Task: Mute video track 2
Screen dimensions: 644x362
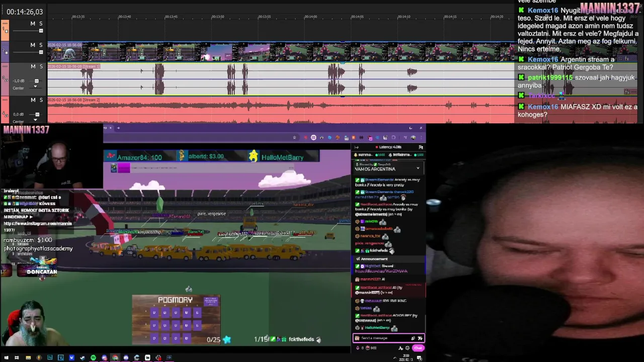Action: point(33,45)
